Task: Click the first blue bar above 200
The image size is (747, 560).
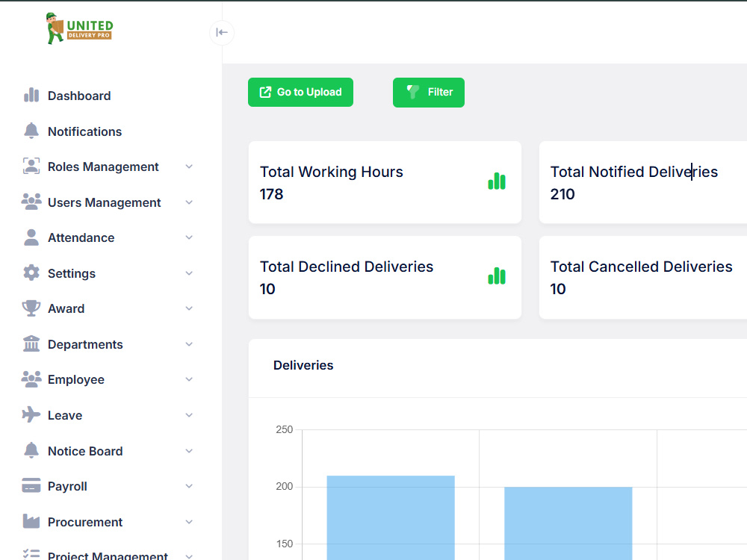Action: pos(391,517)
